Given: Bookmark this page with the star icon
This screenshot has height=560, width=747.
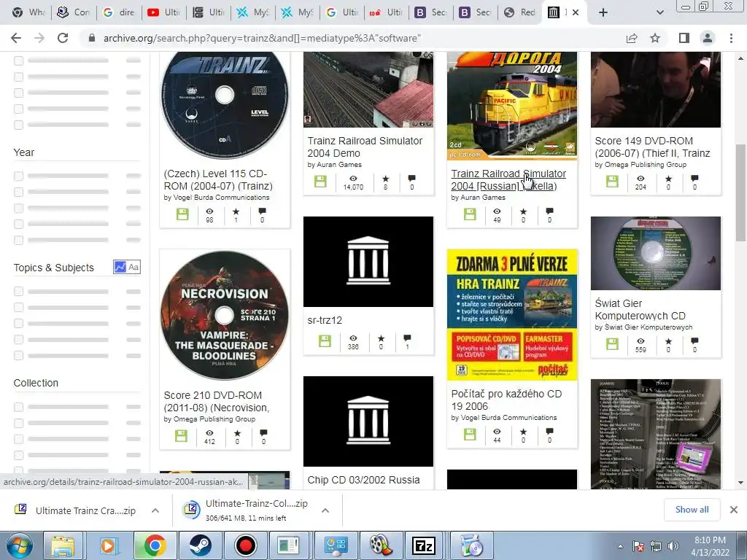Looking at the screenshot, I should [x=655, y=38].
